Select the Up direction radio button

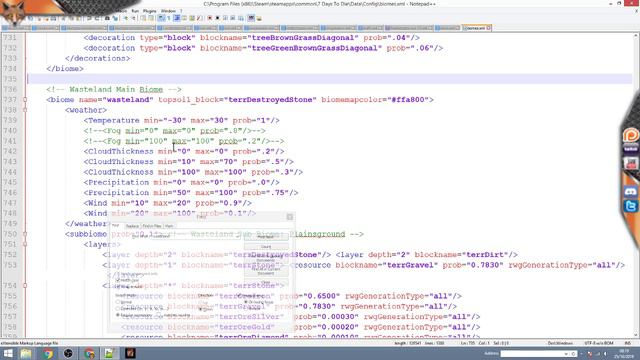(x=200, y=302)
